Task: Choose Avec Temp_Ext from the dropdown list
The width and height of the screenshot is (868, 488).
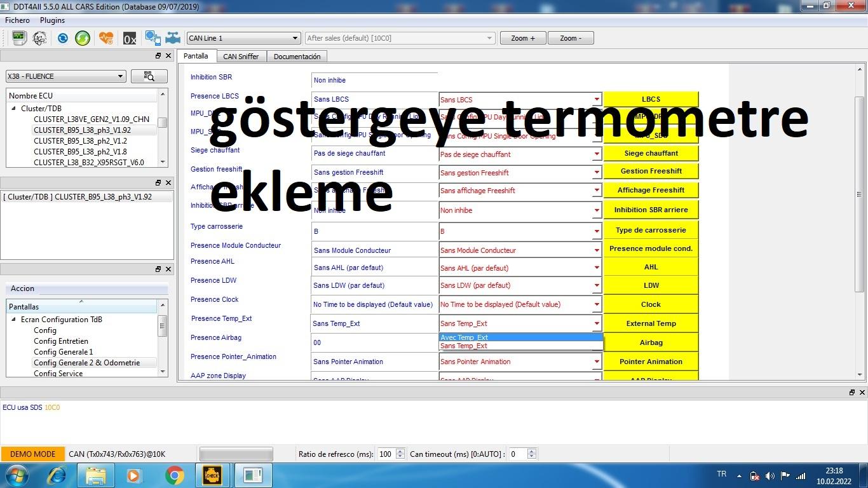Action: 520,337
